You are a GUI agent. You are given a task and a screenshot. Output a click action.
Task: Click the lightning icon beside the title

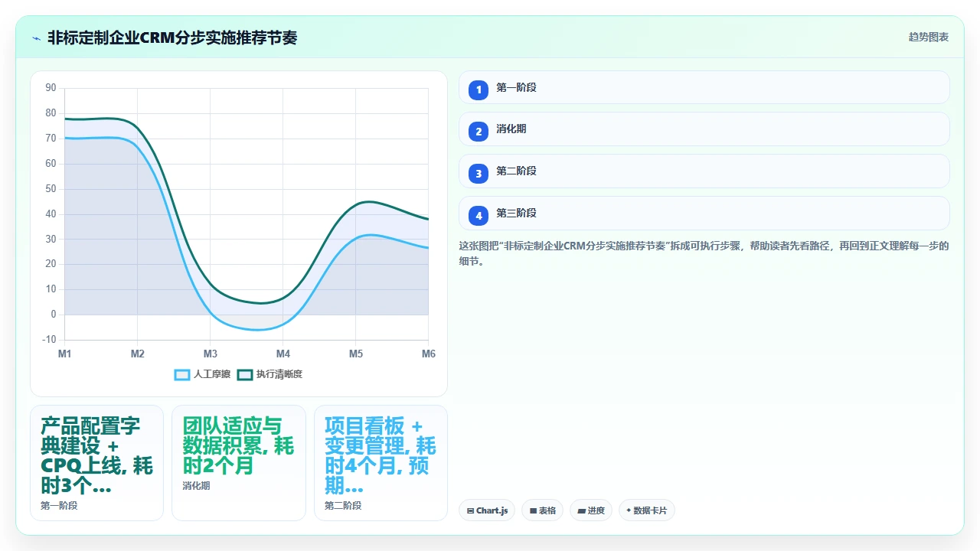coord(36,37)
